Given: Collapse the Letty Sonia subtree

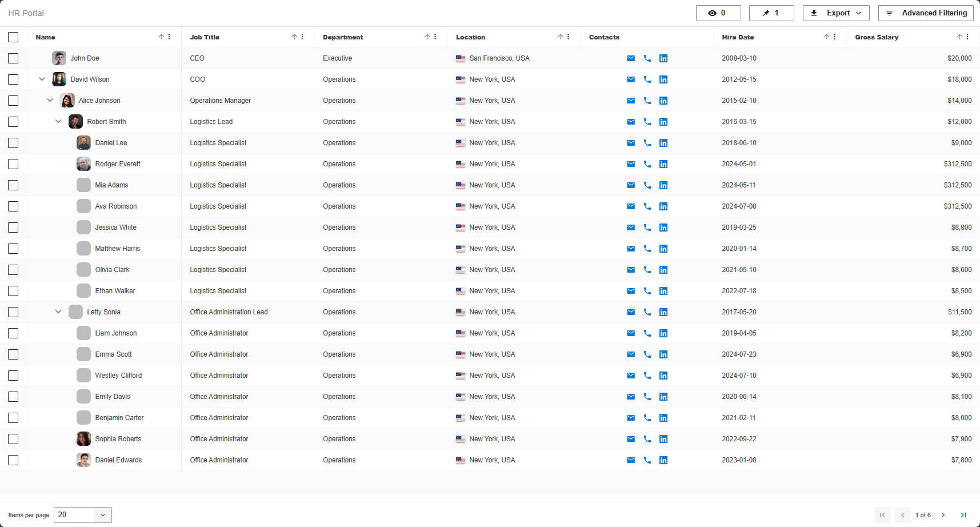Looking at the screenshot, I should pos(58,312).
